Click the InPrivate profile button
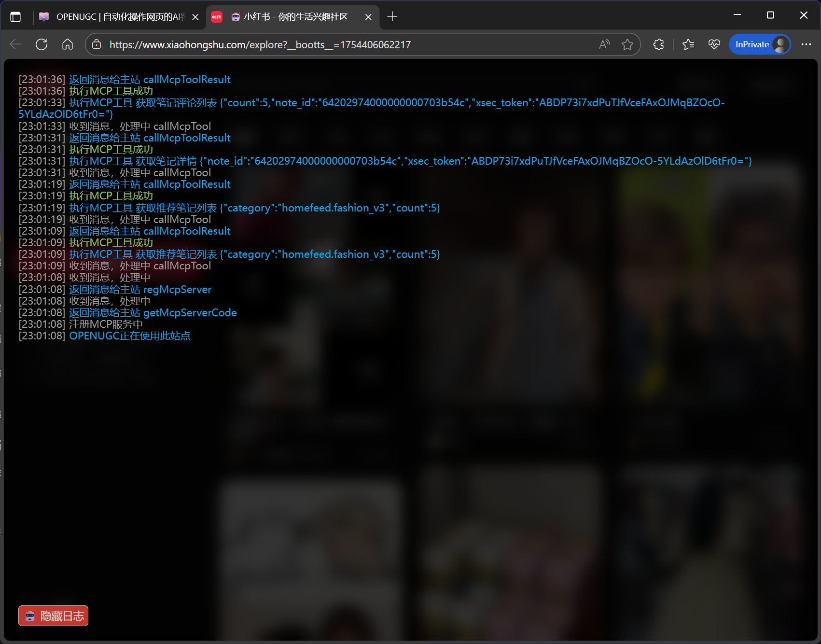The height and width of the screenshot is (644, 821). (x=760, y=44)
